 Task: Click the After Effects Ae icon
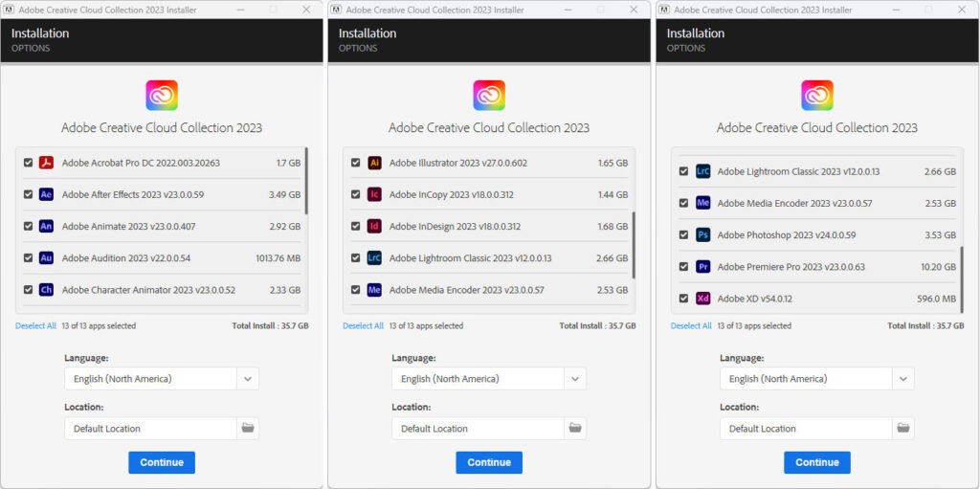(46, 194)
